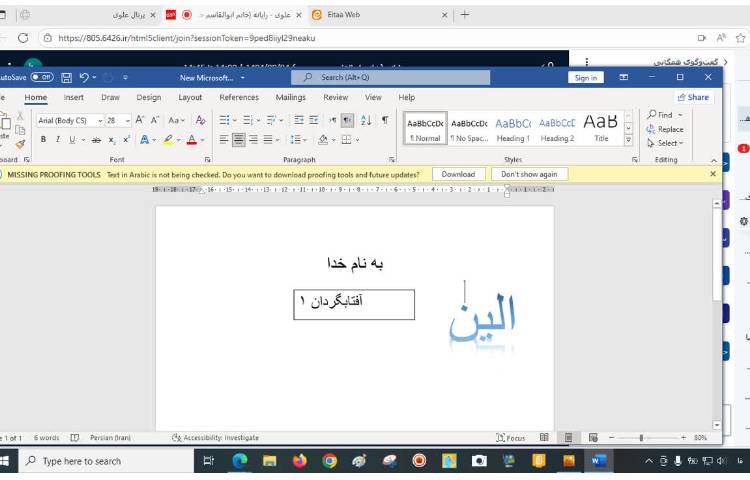
Task: Apply subscript formatting
Action: tap(111, 140)
